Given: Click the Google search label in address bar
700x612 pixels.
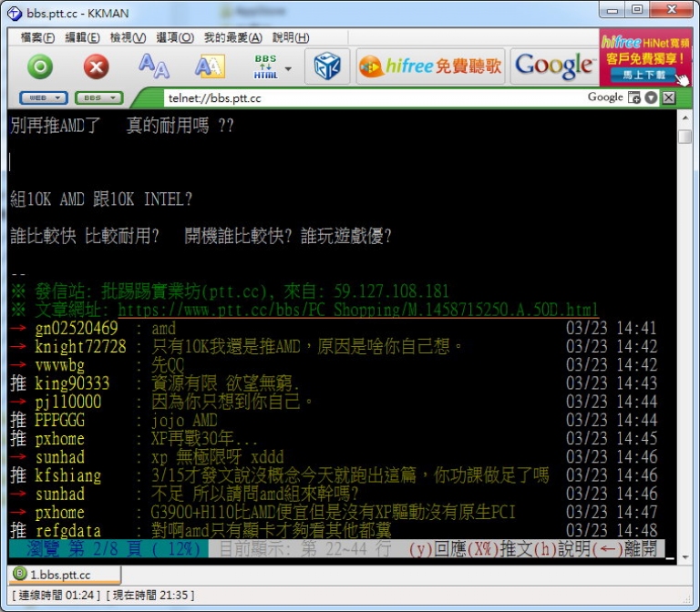Looking at the screenshot, I should click(x=605, y=97).
